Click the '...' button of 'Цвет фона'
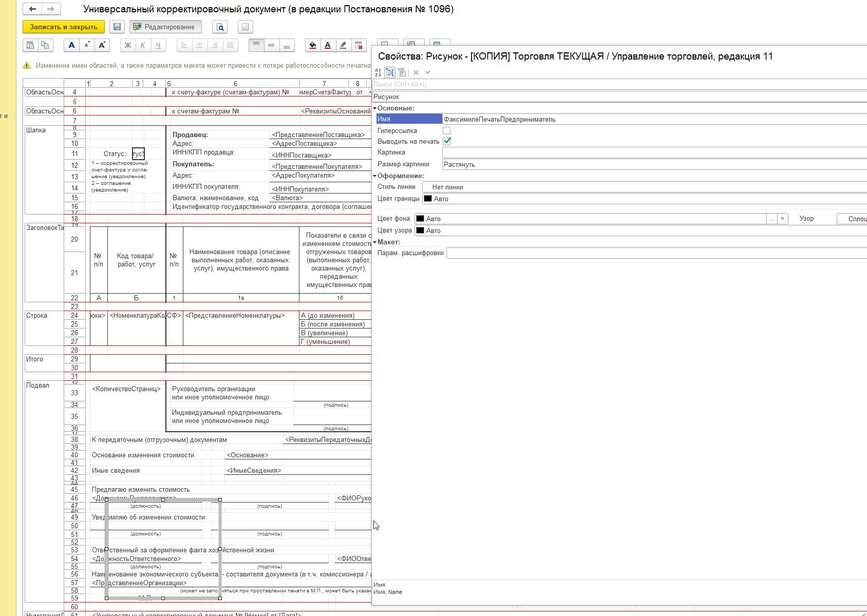867x616 pixels. click(771, 219)
